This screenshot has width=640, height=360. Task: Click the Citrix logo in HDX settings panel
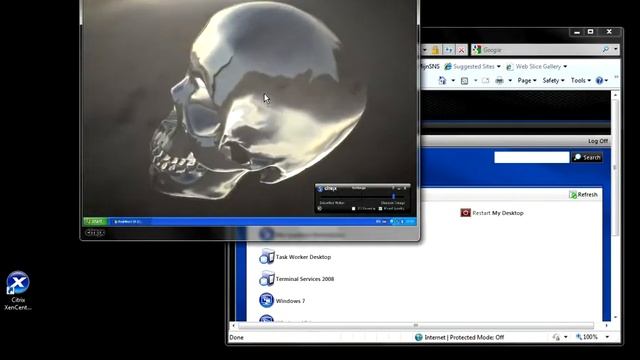coord(327,188)
